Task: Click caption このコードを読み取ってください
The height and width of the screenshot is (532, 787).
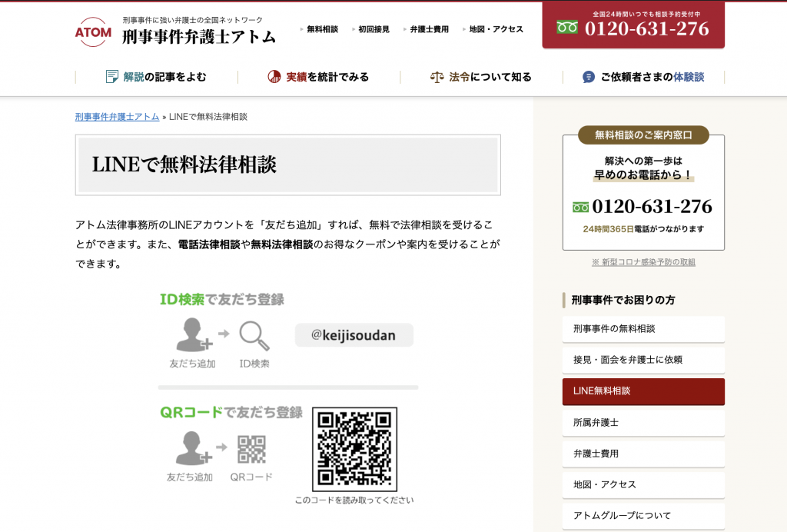Action: coord(354,500)
